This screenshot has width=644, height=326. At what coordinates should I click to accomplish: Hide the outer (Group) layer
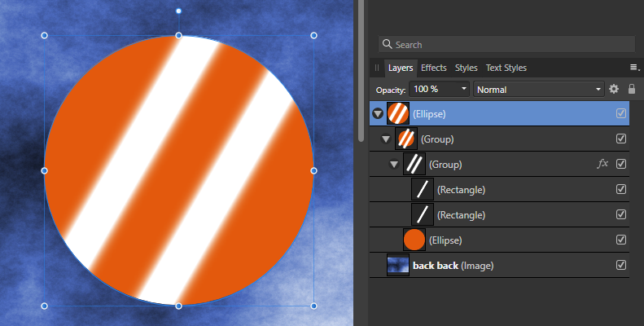621,139
